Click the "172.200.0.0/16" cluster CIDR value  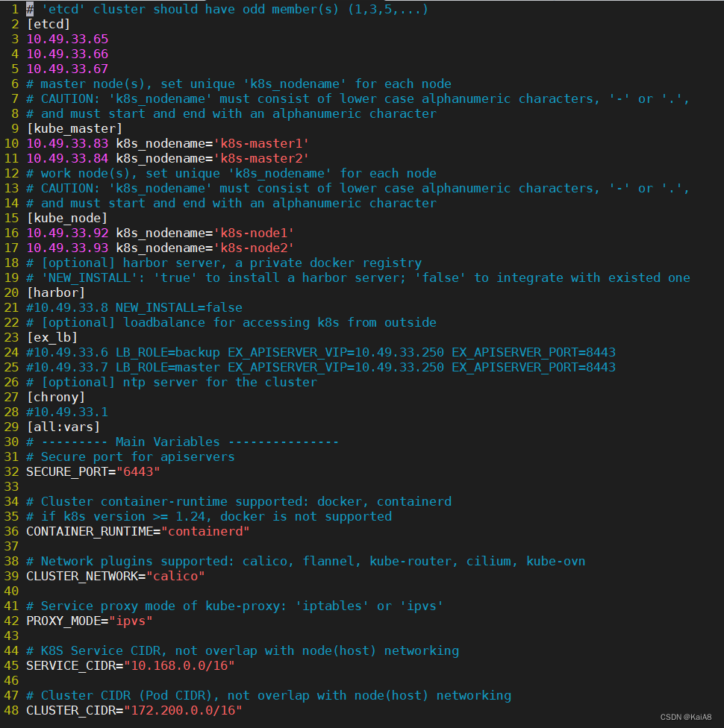point(183,710)
